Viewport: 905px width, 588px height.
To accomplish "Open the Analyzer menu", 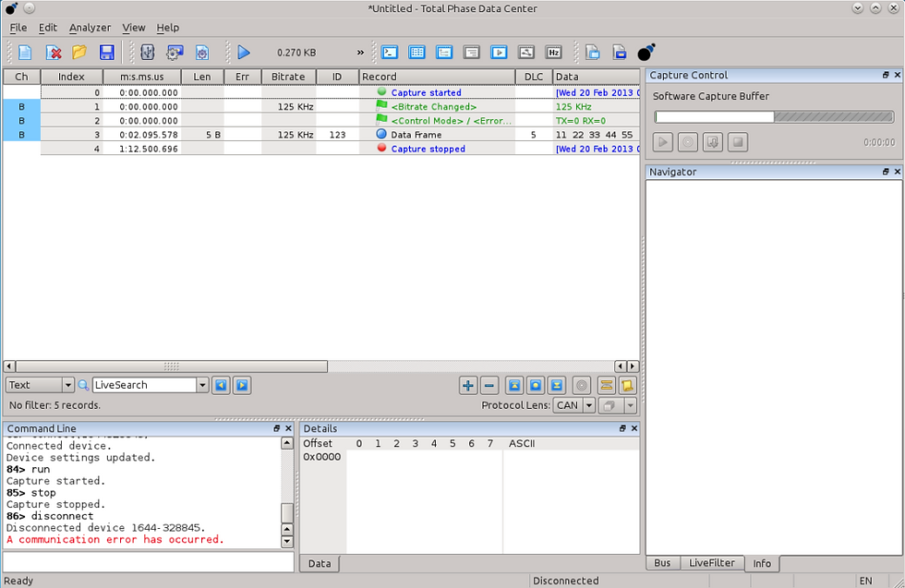I will click(90, 27).
